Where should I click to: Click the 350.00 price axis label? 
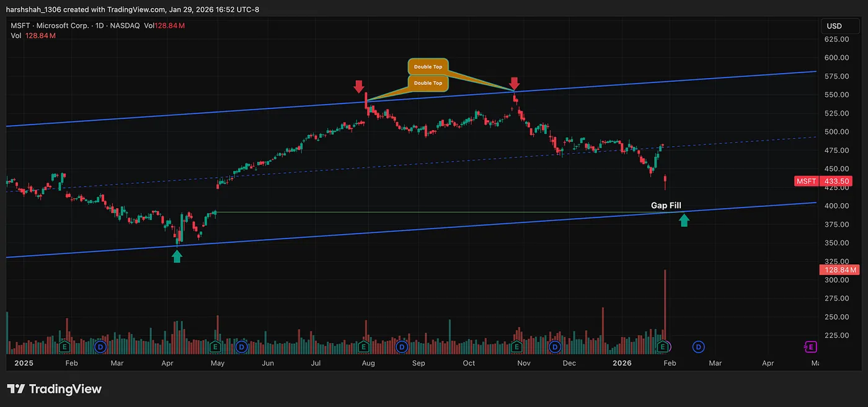836,243
